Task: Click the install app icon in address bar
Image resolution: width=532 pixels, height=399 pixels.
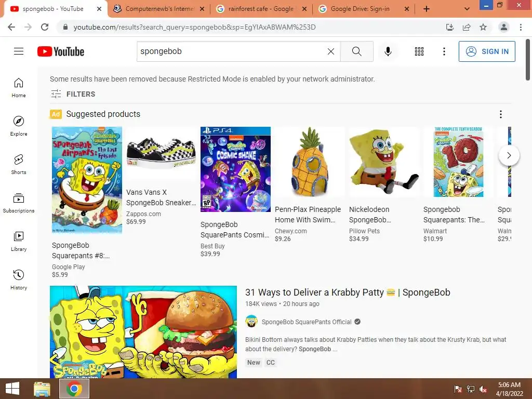Action: pos(449,27)
